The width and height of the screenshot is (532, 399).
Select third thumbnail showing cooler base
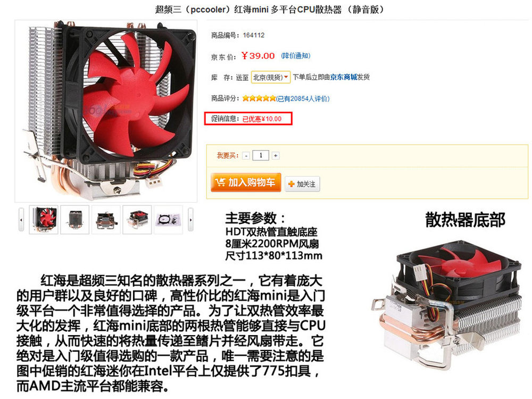106,220
